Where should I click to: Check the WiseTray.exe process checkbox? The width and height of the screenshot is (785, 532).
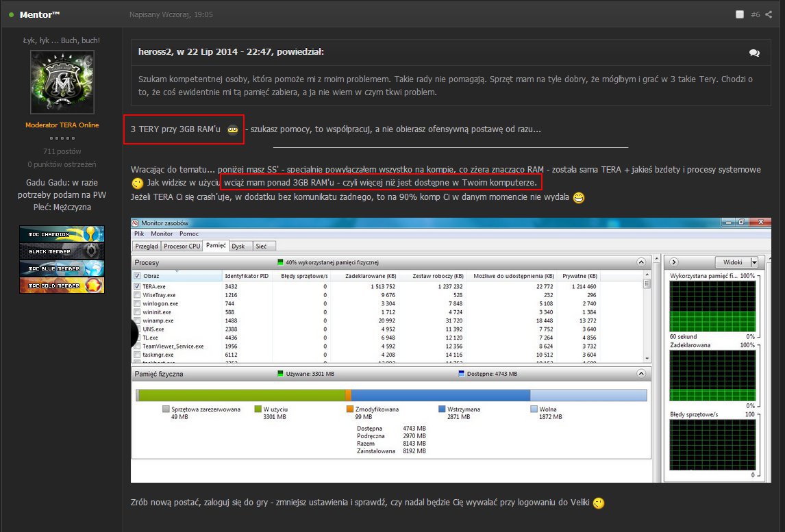(137, 295)
